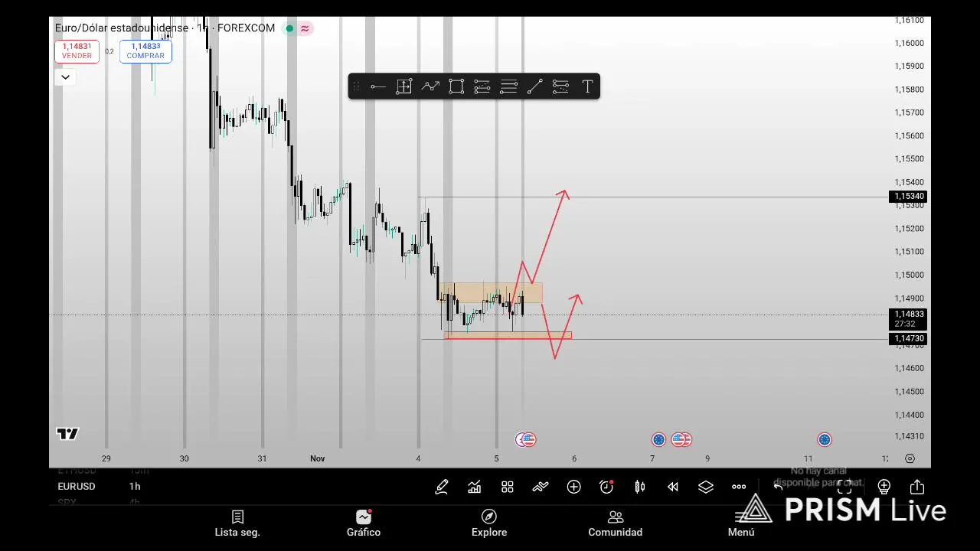980x551 pixels.
Task: Pick the rectangle drawing tool
Action: coord(456,86)
